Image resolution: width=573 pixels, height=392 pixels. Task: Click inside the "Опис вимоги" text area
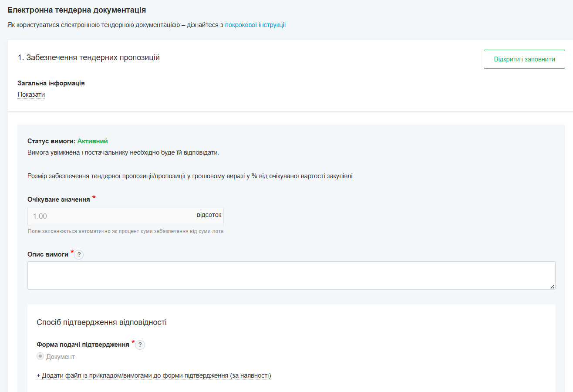point(292,274)
